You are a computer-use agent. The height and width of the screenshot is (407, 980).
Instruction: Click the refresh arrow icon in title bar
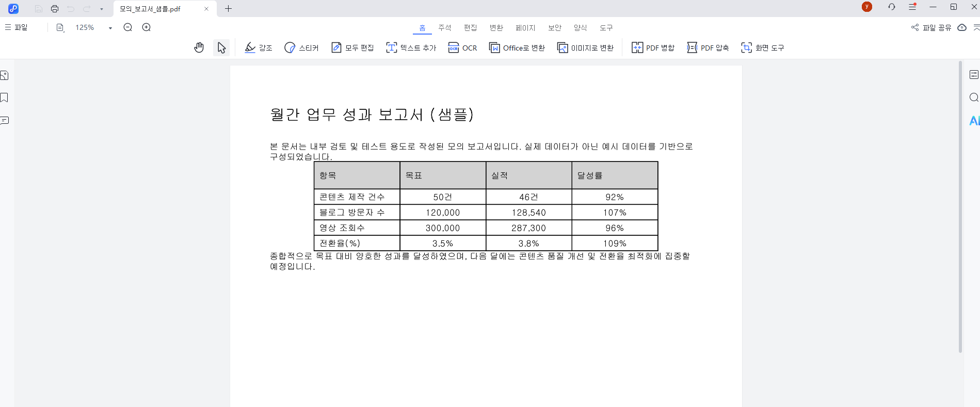(x=892, y=7)
